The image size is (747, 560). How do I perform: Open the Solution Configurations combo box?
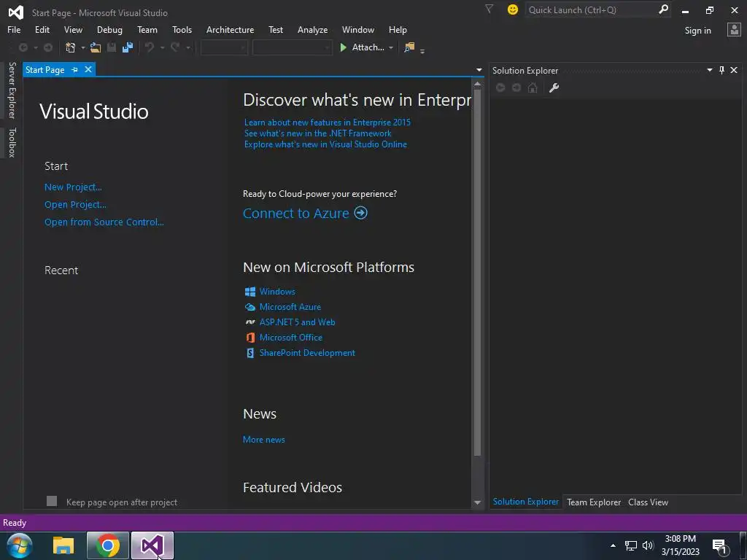pos(224,47)
